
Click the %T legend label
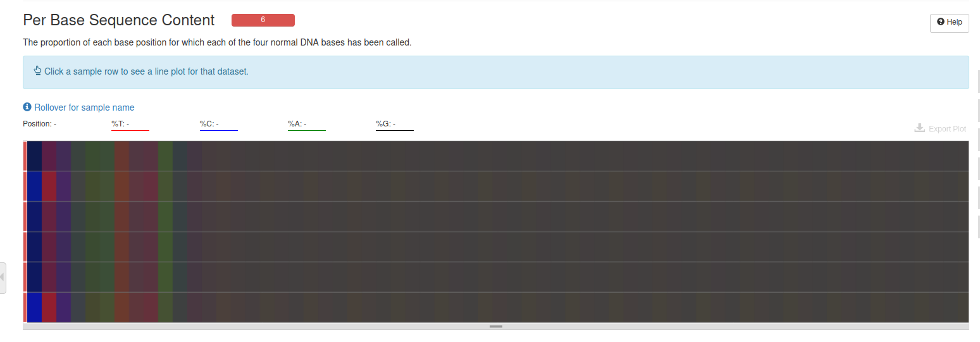click(x=120, y=124)
